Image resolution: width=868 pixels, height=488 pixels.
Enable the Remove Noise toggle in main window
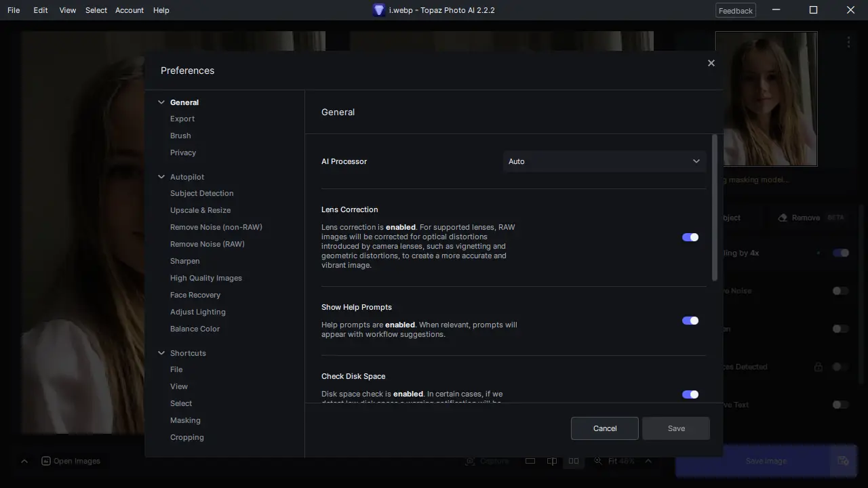[841, 291]
